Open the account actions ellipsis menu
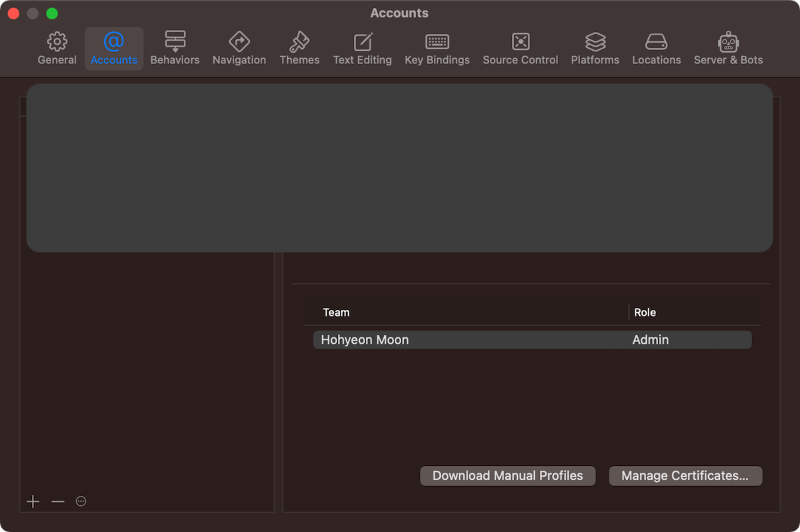This screenshot has height=532, width=800. point(81,501)
